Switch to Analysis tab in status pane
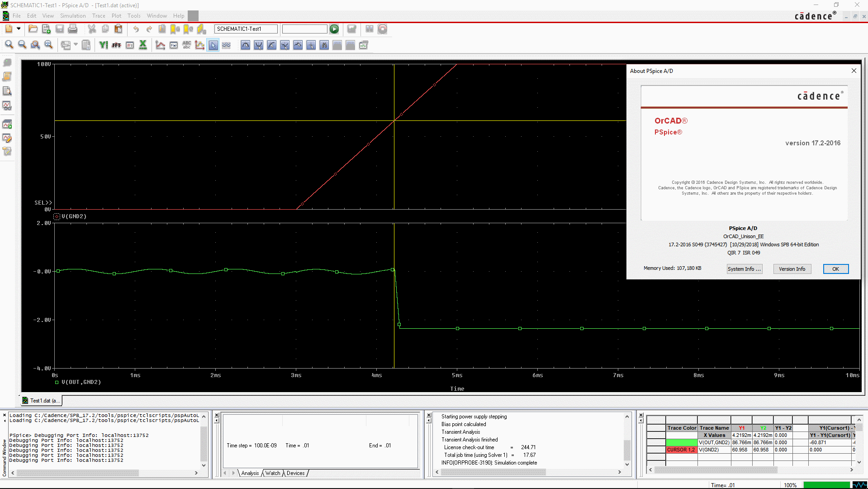Screen dimensions: 868x489 250,473
